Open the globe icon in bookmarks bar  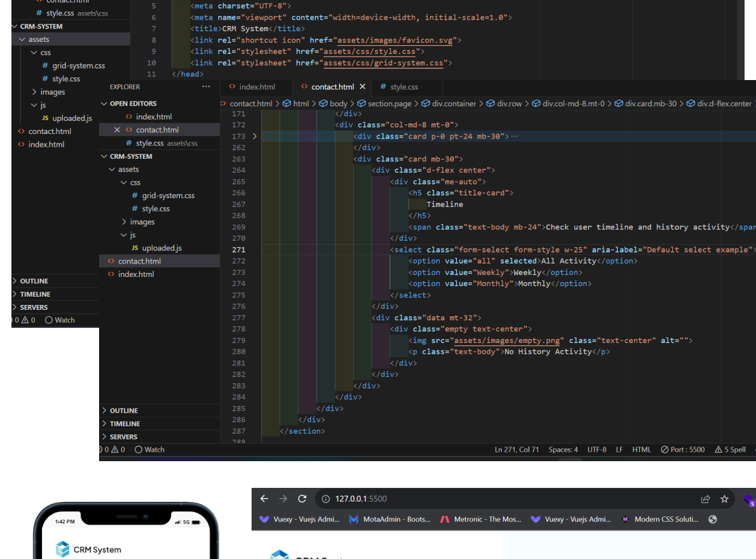click(712, 519)
